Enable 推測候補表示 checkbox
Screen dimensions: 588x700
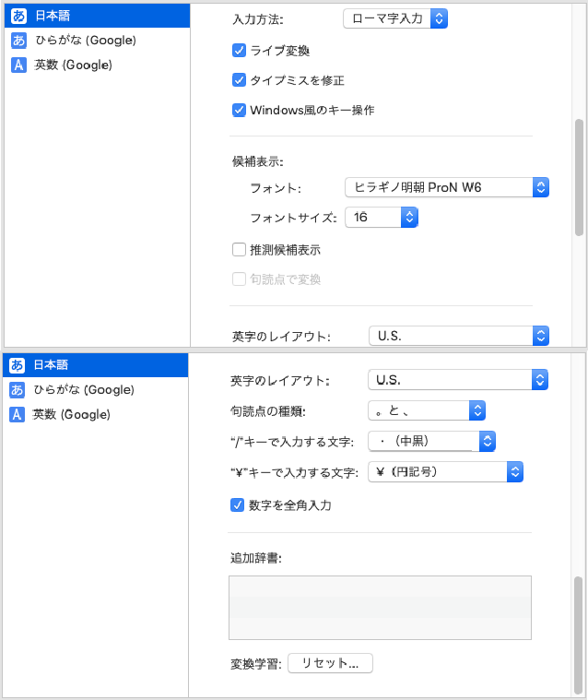click(x=239, y=250)
